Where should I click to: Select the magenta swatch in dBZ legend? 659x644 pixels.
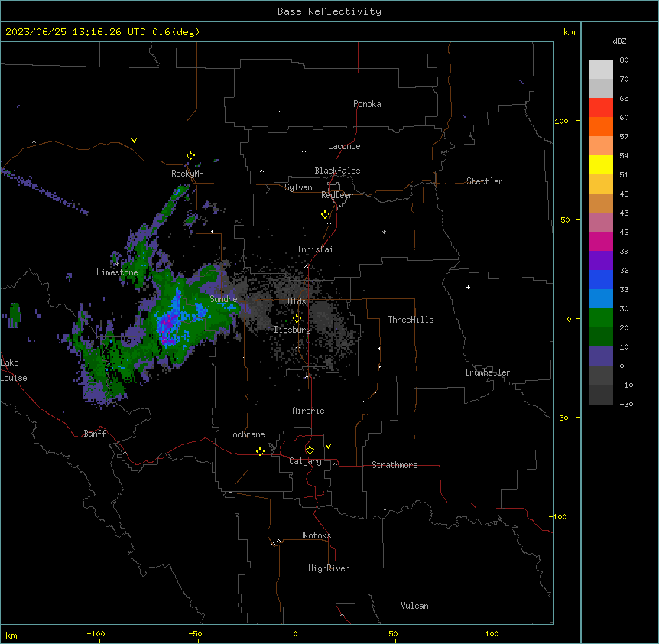tap(601, 241)
